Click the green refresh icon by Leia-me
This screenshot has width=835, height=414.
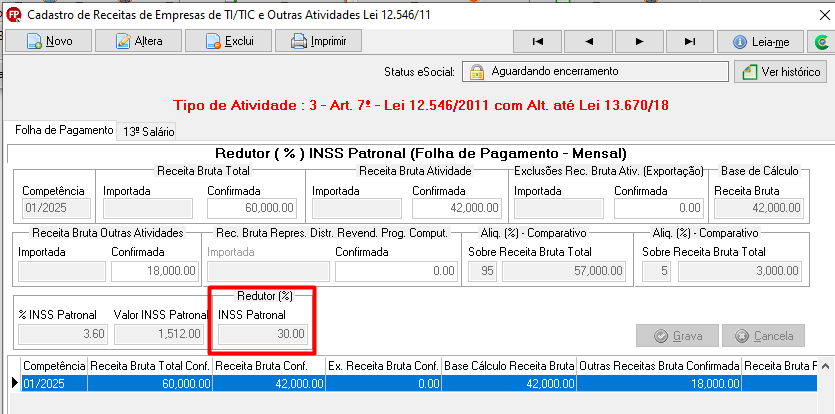821,42
